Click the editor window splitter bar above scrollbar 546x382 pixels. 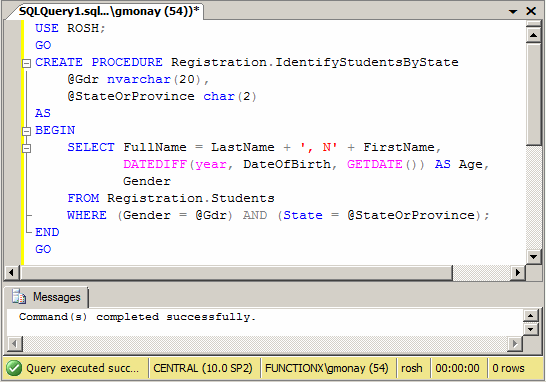click(x=533, y=24)
